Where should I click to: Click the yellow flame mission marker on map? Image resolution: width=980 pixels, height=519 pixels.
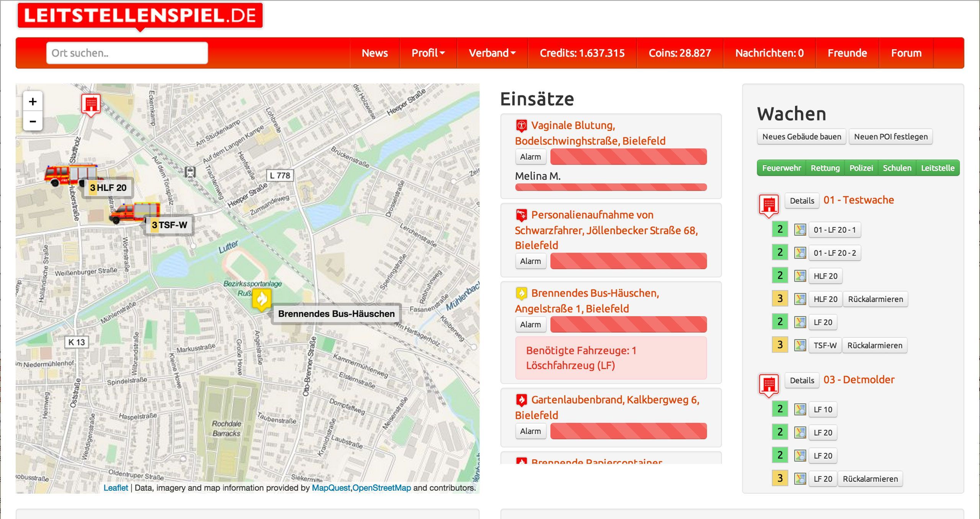click(261, 299)
